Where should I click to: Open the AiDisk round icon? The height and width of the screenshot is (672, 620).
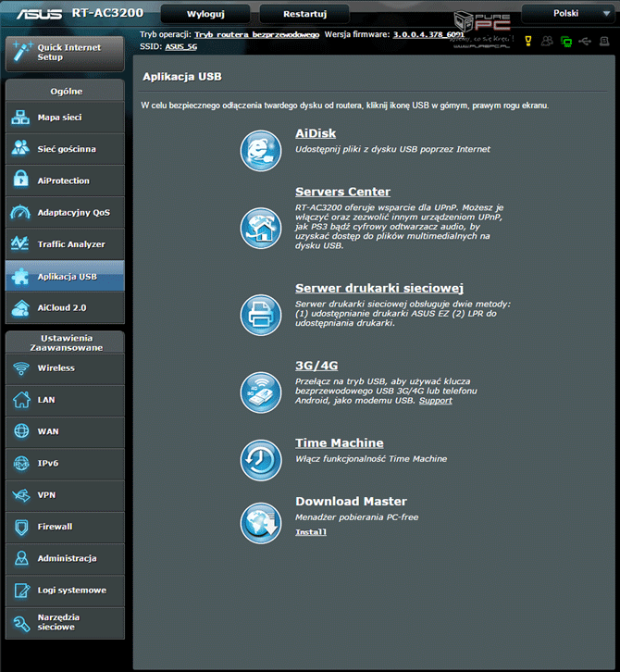click(x=261, y=151)
